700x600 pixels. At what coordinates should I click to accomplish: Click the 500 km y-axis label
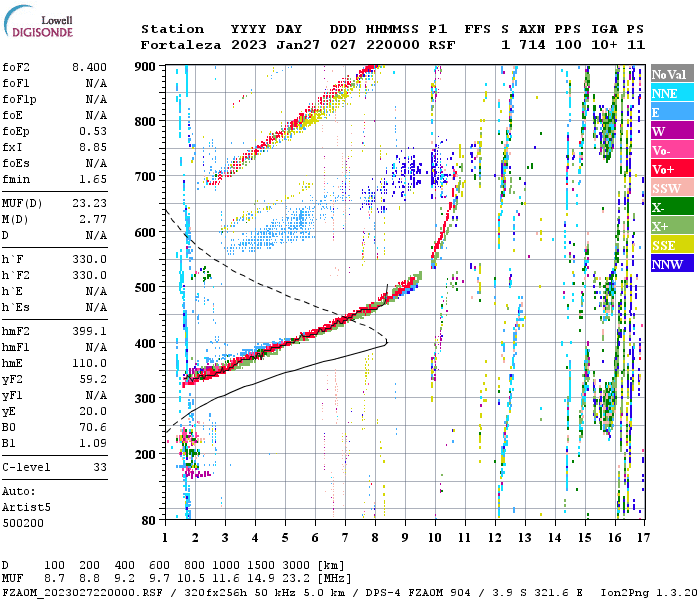[145, 288]
